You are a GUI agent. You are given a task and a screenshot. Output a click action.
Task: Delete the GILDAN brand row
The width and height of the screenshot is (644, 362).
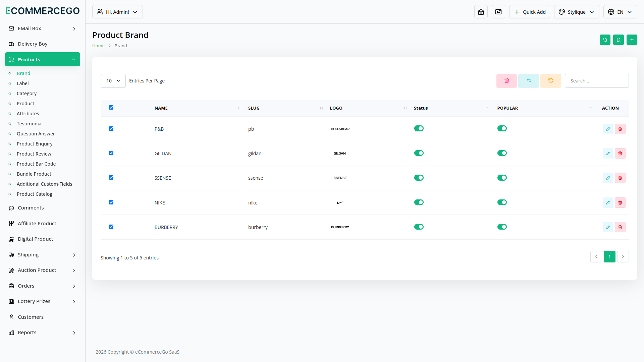click(620, 154)
